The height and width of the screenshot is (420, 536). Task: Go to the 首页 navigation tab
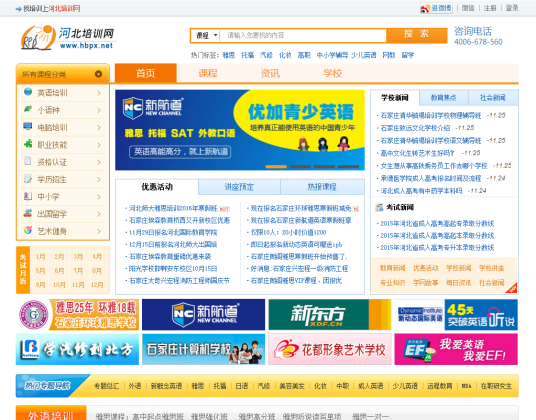click(146, 73)
